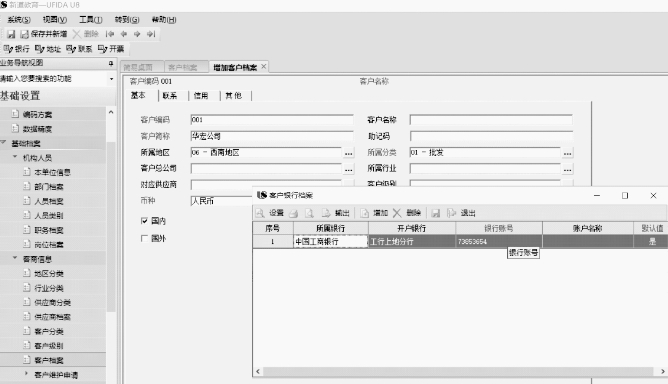Pin the 业务导航视图 panel

(x=111, y=63)
